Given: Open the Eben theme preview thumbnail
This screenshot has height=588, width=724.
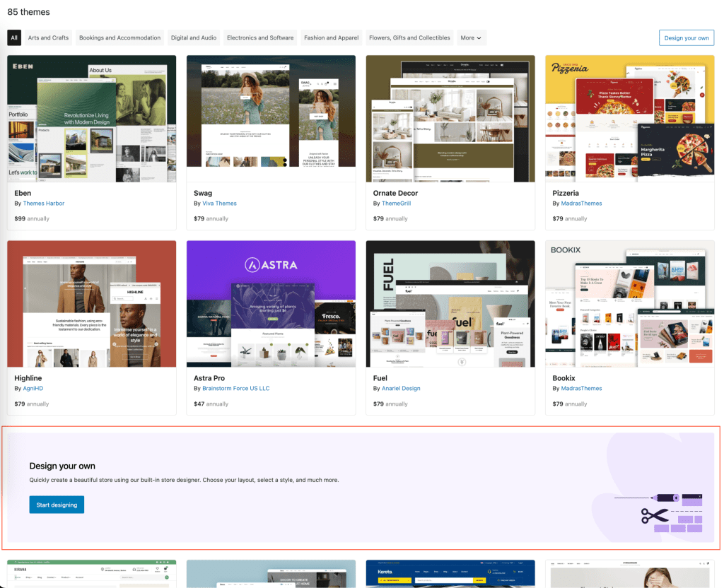Looking at the screenshot, I should click(92, 119).
